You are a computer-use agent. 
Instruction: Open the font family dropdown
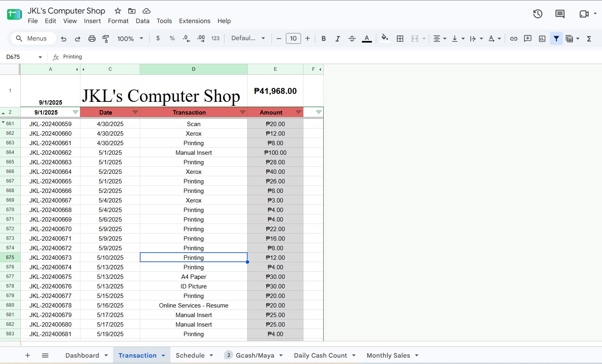[x=248, y=38]
